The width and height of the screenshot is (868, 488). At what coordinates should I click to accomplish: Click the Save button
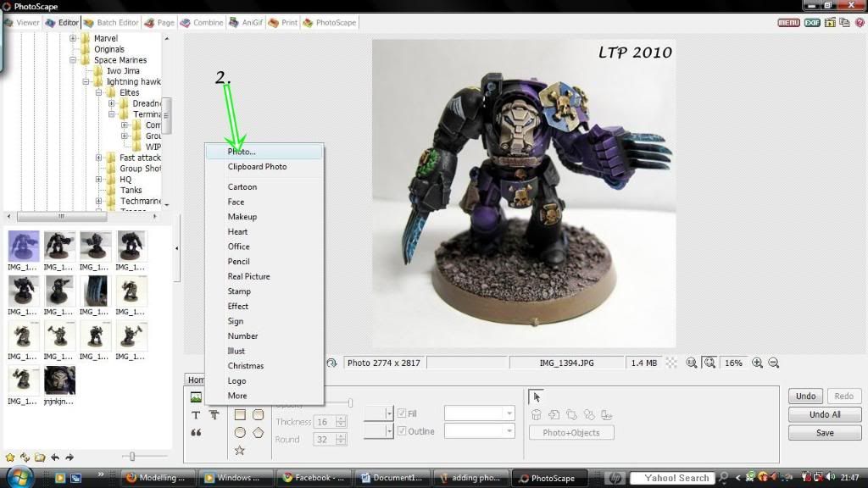[825, 433]
